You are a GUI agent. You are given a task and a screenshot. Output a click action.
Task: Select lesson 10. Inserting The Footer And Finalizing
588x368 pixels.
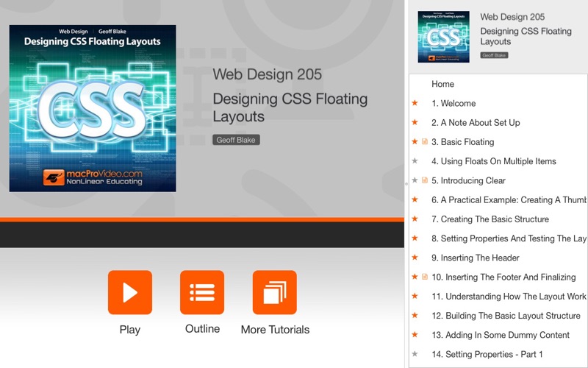pos(503,277)
